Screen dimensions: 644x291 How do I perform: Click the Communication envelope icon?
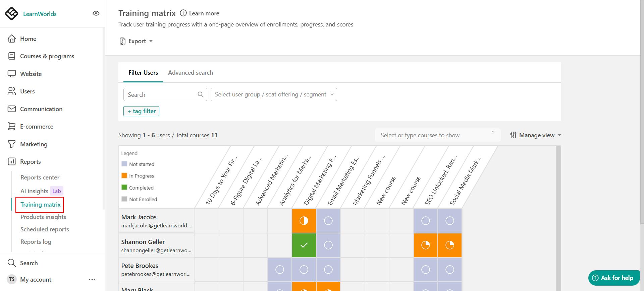click(x=12, y=109)
